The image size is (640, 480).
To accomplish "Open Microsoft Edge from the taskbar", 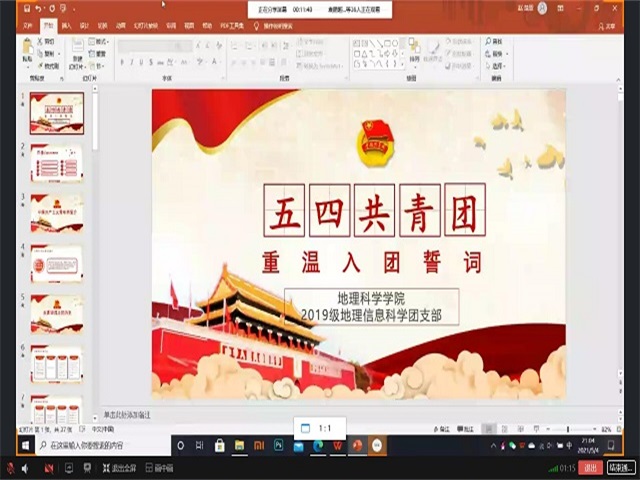I will [x=318, y=445].
